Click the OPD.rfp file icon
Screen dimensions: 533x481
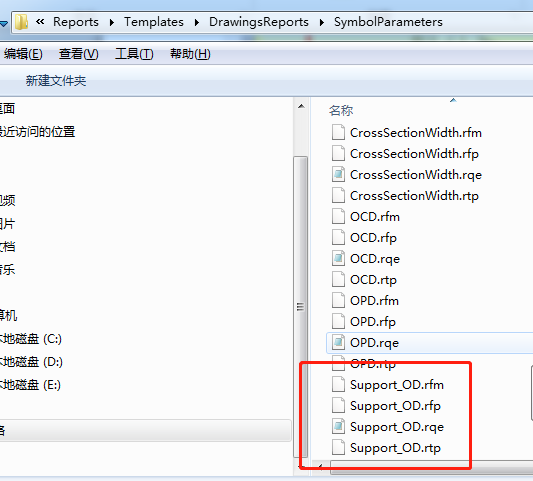coord(338,322)
